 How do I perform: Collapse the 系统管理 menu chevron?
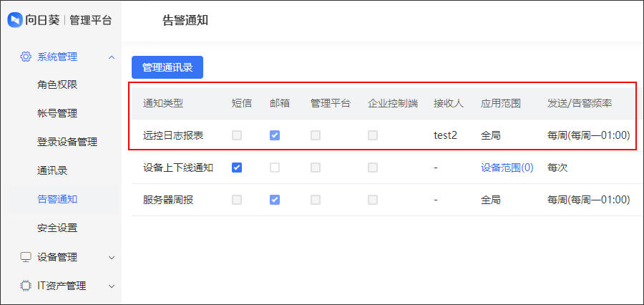coord(112,57)
